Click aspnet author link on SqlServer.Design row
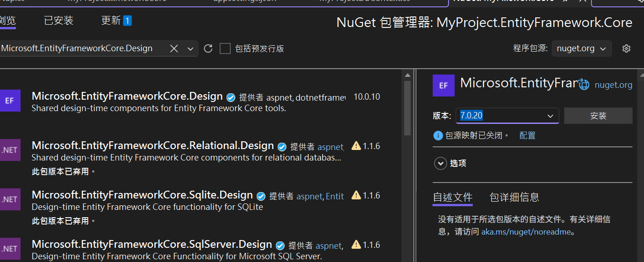644x262 pixels. (x=328, y=246)
